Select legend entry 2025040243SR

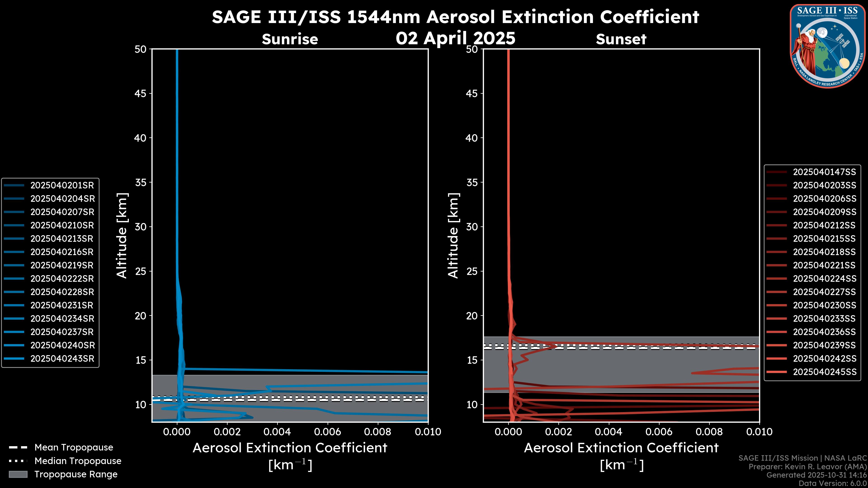pyautogui.click(x=62, y=359)
